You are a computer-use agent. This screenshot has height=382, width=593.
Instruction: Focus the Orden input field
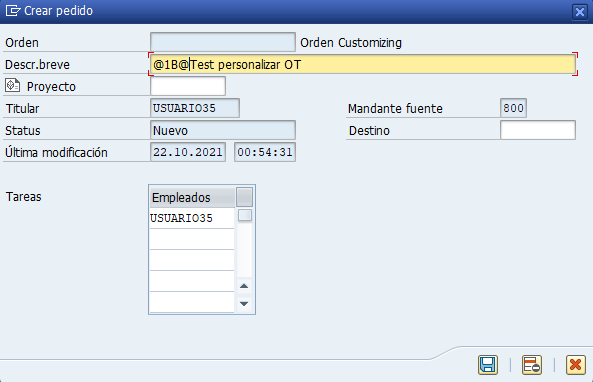pos(223,42)
